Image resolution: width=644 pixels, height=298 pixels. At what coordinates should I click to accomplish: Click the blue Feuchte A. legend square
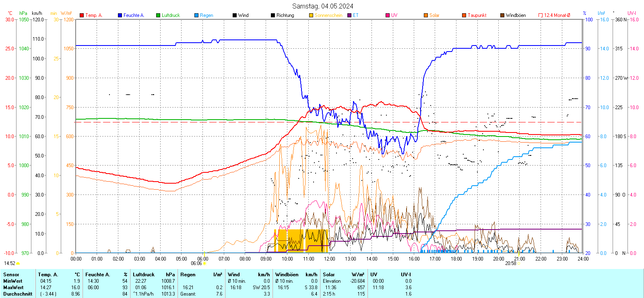[x=120, y=15]
